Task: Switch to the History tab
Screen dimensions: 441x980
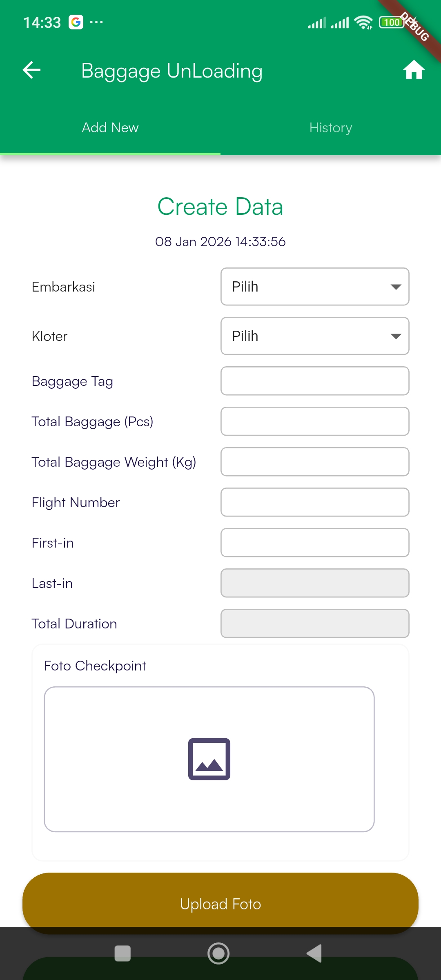Action: (x=331, y=128)
